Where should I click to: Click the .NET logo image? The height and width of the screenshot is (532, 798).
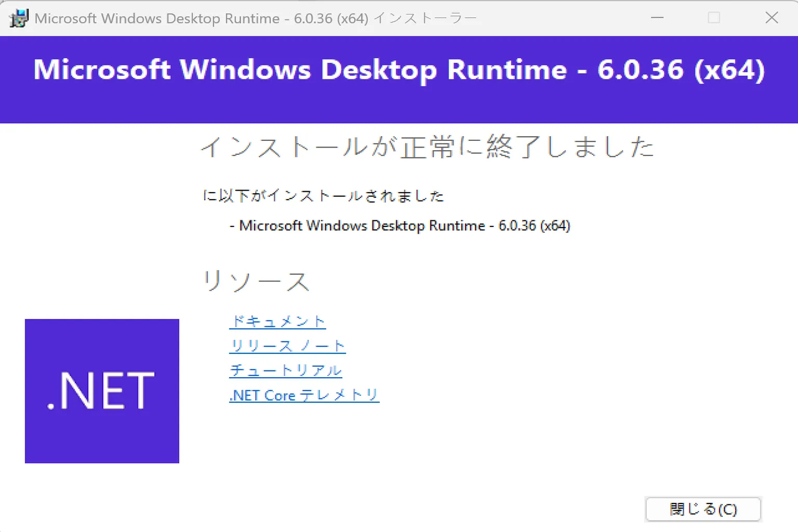102,391
